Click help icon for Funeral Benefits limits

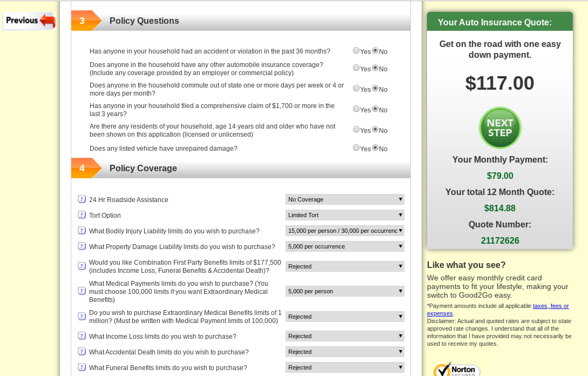82,367
